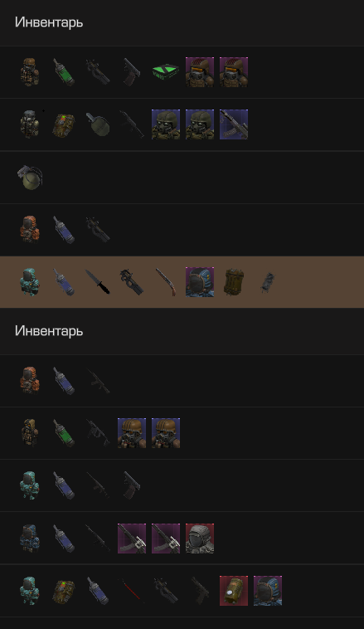This screenshot has height=629, width=364.
Task: Choose the P90 gun in the highlighted row
Action: point(132,281)
